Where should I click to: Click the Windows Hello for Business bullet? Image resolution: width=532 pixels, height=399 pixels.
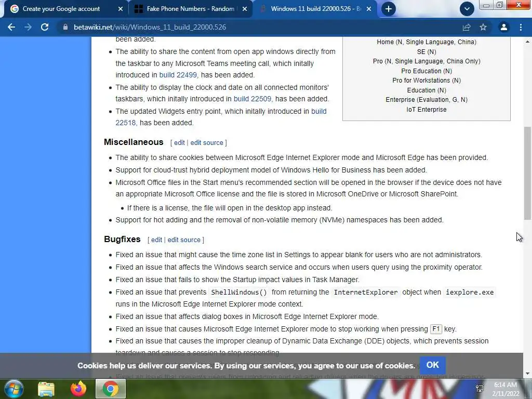271,170
